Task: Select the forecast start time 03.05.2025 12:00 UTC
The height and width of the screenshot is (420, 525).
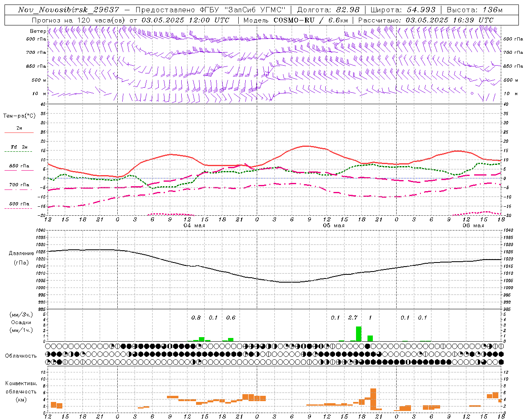Action: (185, 20)
